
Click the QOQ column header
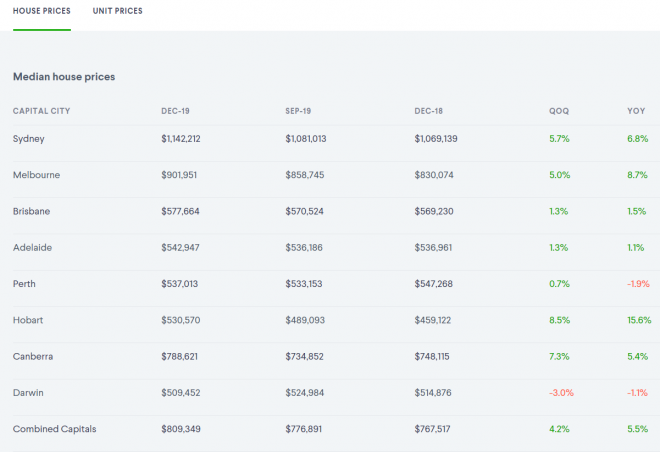tap(559, 110)
